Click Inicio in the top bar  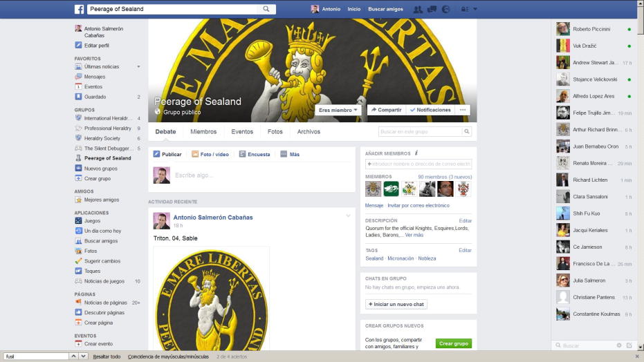click(x=353, y=9)
